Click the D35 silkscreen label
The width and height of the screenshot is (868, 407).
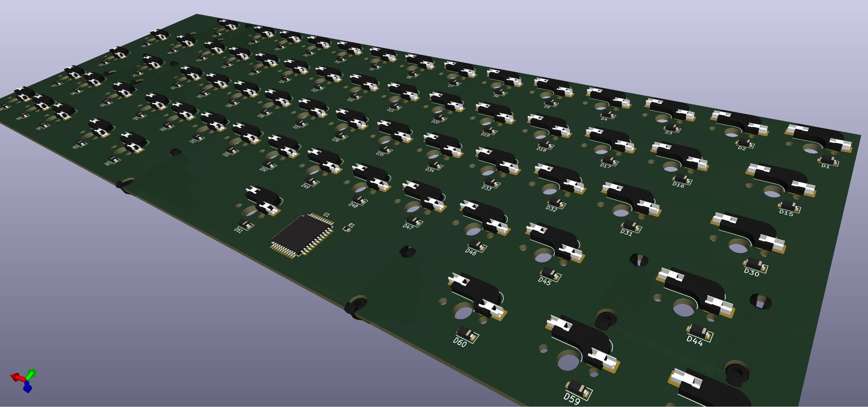(x=380, y=154)
